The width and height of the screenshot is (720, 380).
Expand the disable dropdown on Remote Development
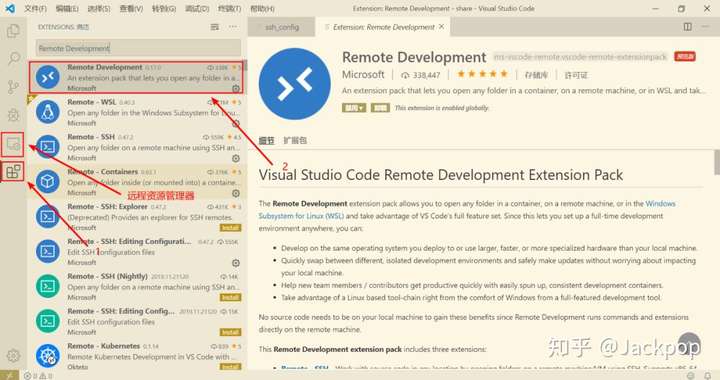click(354, 108)
